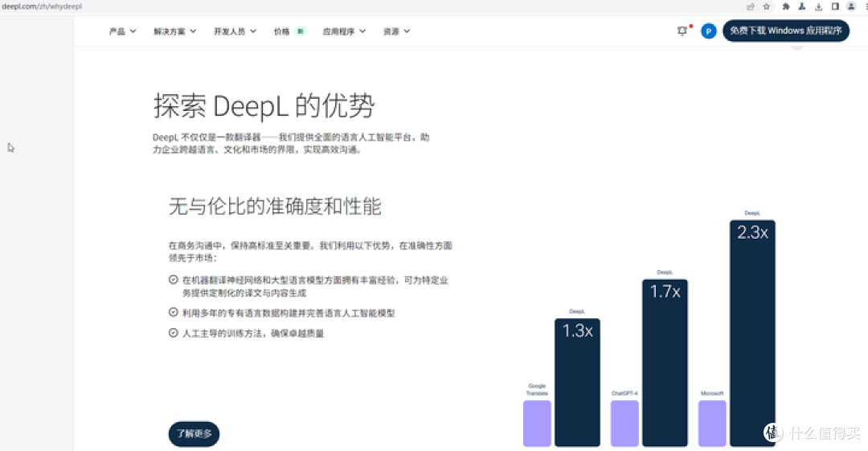The image size is (868, 451).
Task: Open the browser extensions puzzle icon
Action: coord(785,6)
